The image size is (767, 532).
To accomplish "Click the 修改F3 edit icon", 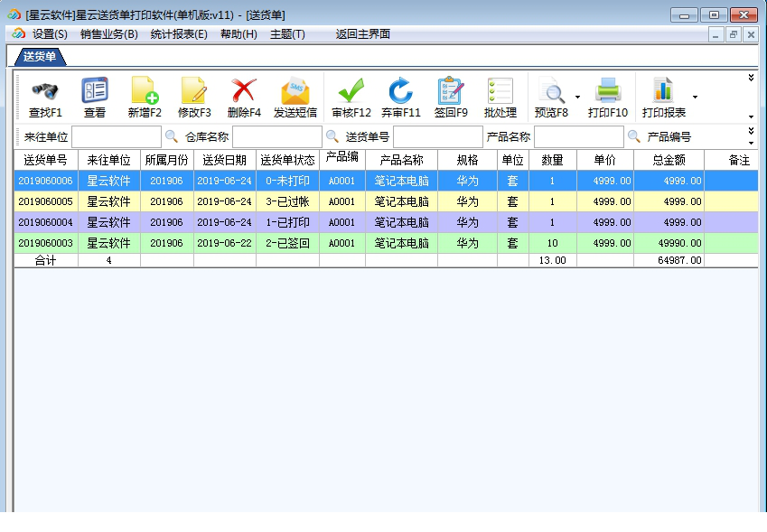I will [194, 90].
